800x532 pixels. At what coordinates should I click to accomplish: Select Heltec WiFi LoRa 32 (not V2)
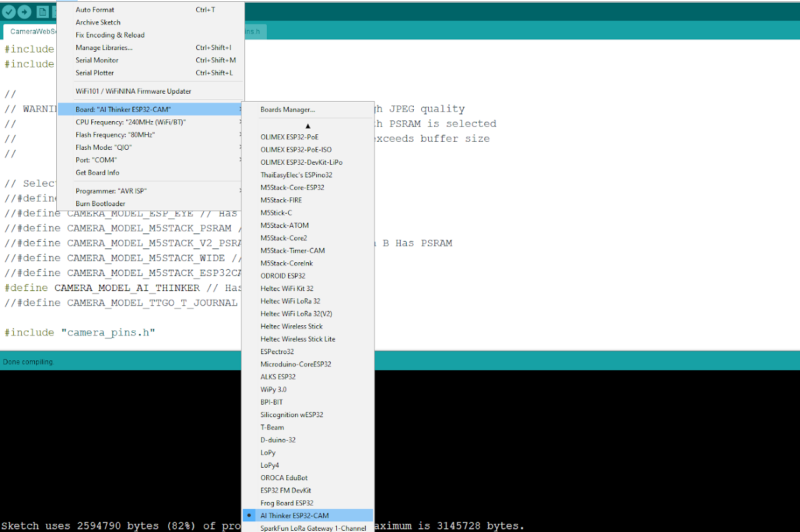pyautogui.click(x=308, y=301)
